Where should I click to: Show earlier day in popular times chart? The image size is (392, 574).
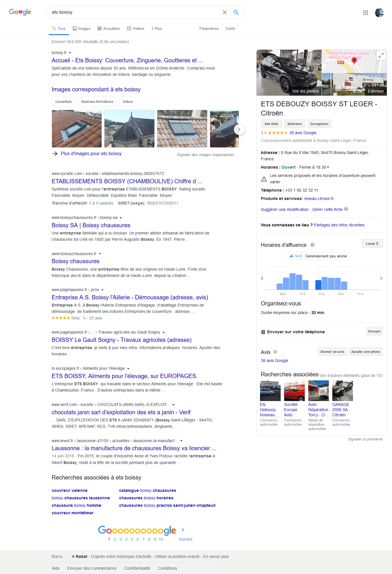pyautogui.click(x=262, y=278)
